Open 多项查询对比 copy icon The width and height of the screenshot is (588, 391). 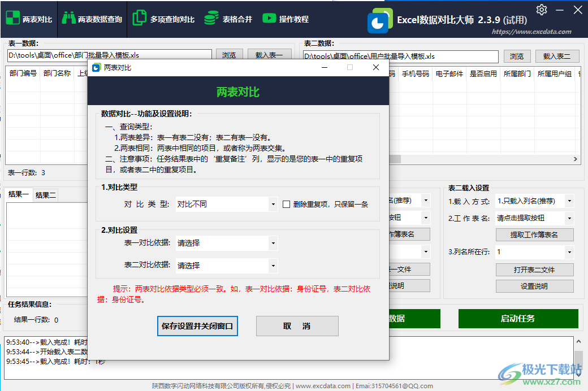point(140,18)
